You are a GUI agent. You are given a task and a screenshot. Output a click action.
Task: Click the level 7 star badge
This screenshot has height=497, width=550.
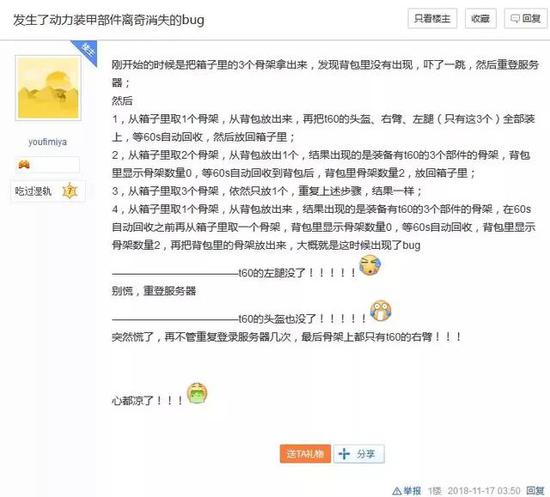[x=70, y=191]
